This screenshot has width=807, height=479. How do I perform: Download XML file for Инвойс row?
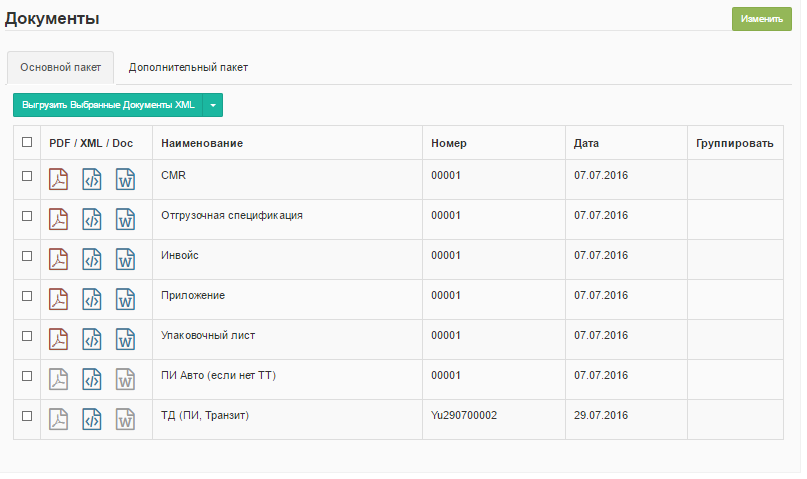tap(92, 260)
